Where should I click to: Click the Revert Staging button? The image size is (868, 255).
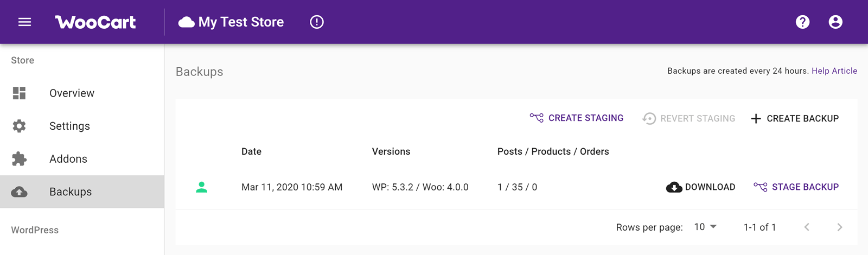click(x=688, y=118)
